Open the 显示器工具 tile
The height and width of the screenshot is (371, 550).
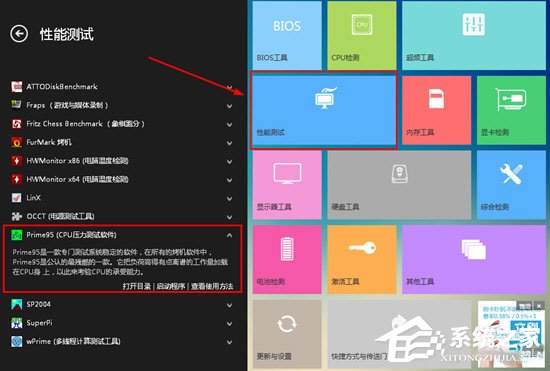(287, 185)
